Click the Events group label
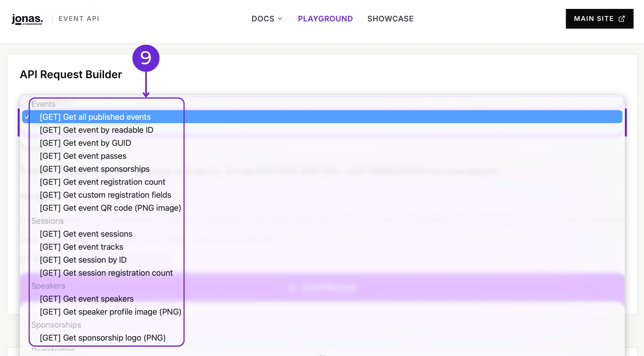This screenshot has height=356, width=644. [x=43, y=104]
